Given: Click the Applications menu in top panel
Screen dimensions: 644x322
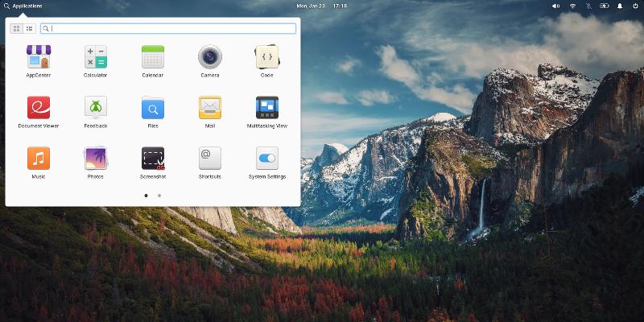Looking at the screenshot, I should click(x=23, y=6).
